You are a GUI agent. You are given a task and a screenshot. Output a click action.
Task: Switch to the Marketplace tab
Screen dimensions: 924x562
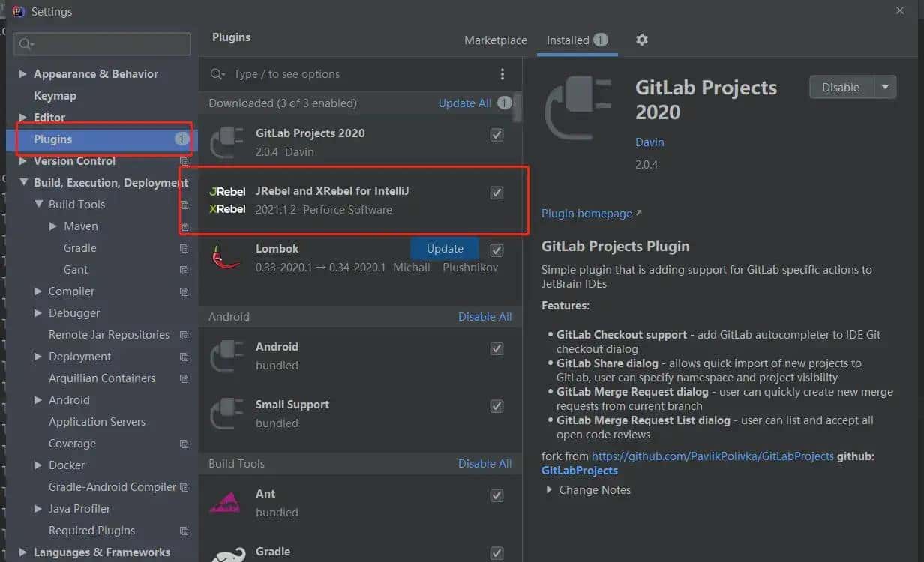(x=495, y=40)
